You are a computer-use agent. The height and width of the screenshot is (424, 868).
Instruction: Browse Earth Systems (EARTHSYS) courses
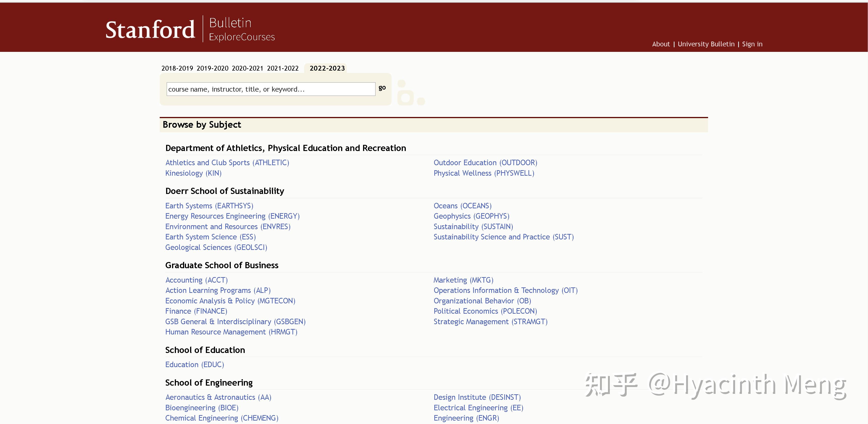click(209, 206)
